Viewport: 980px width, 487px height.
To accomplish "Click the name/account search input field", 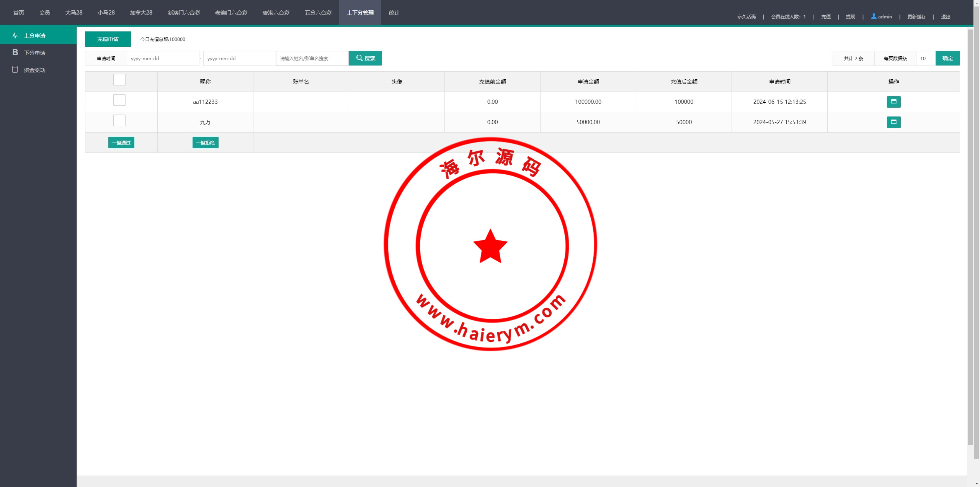I will (x=312, y=58).
